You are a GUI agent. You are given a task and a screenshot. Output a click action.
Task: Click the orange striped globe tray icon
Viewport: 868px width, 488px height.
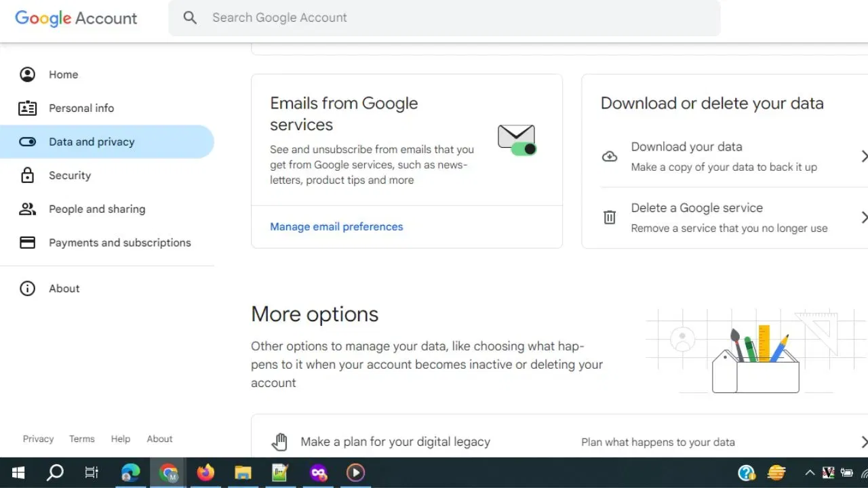pyautogui.click(x=776, y=472)
